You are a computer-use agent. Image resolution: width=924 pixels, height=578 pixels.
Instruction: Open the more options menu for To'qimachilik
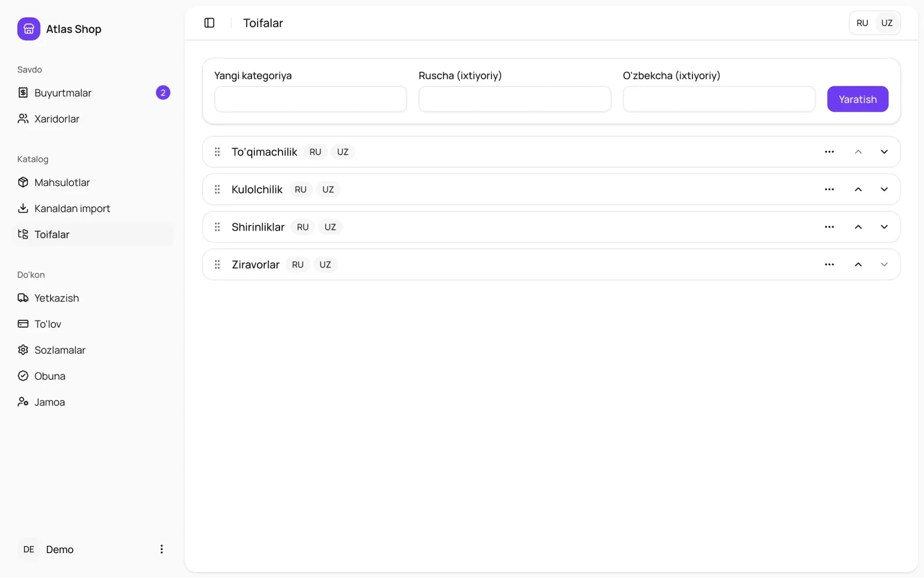coord(829,152)
